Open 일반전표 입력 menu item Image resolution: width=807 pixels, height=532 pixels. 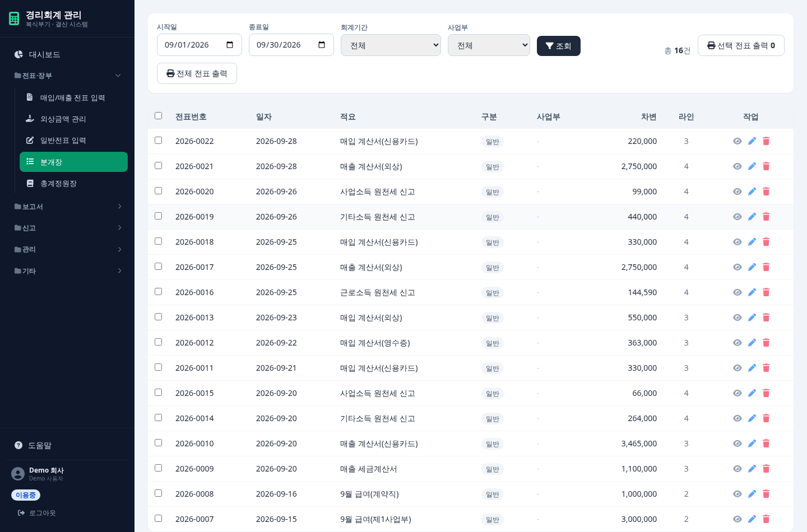pos(73,140)
